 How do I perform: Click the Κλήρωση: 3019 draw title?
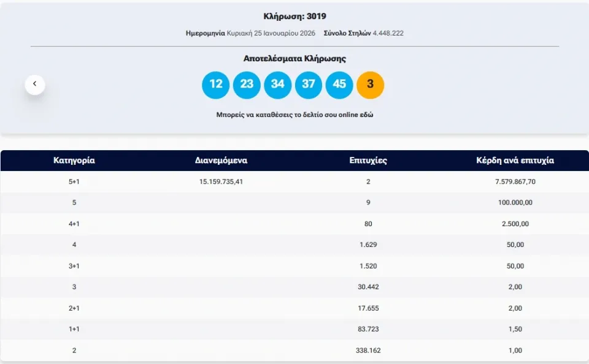click(x=294, y=17)
